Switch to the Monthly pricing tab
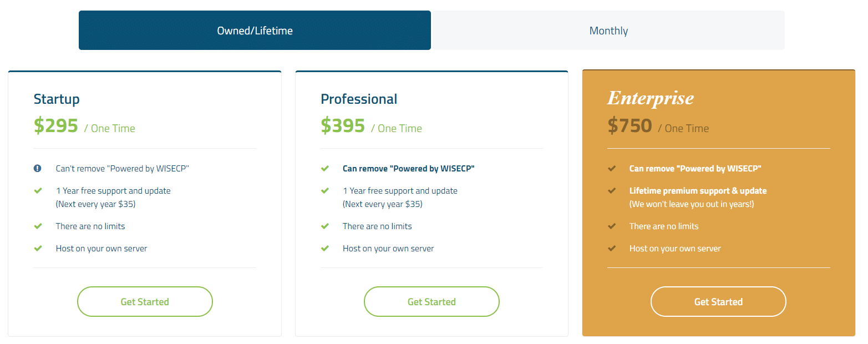 (x=608, y=31)
